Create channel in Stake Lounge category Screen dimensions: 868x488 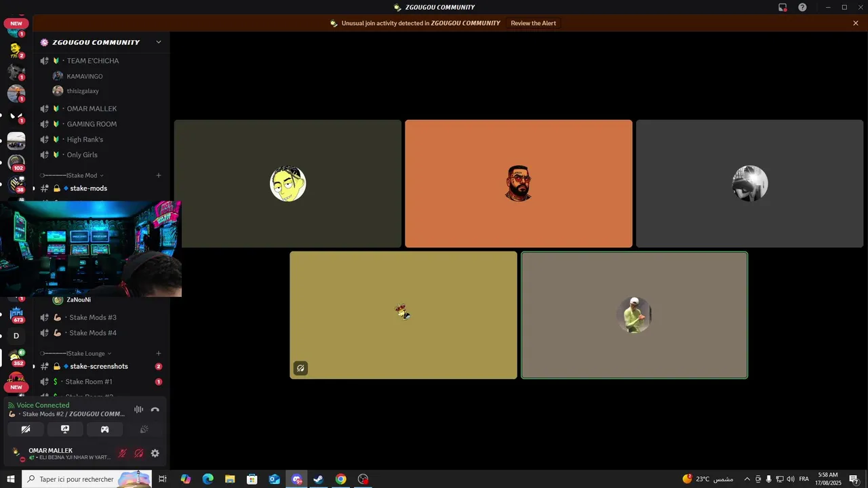[x=159, y=353]
